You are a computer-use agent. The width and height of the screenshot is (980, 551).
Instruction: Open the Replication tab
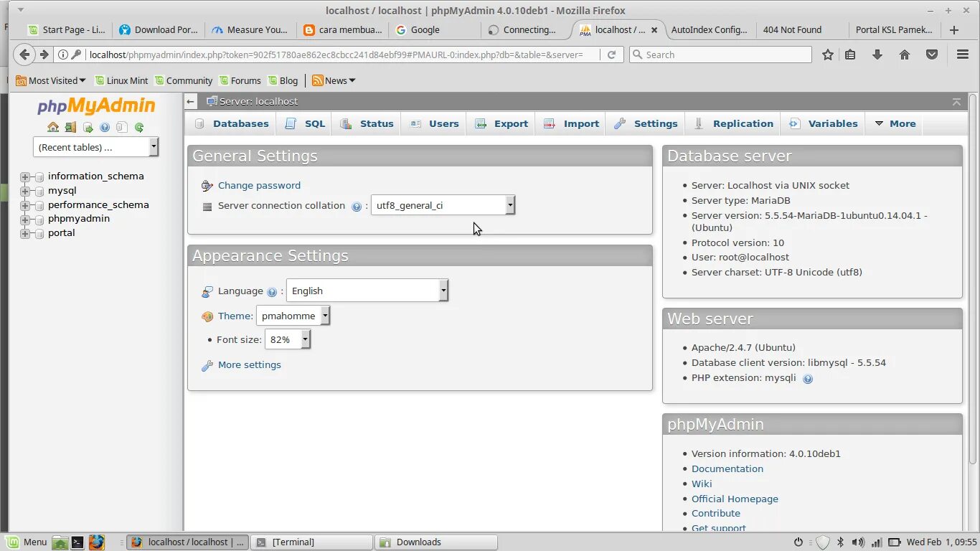tap(733, 123)
